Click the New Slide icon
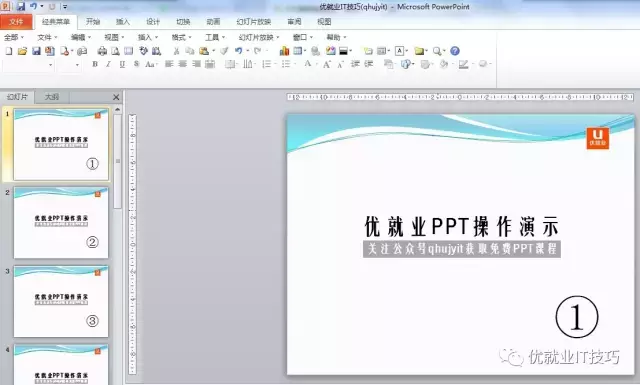 [368, 51]
